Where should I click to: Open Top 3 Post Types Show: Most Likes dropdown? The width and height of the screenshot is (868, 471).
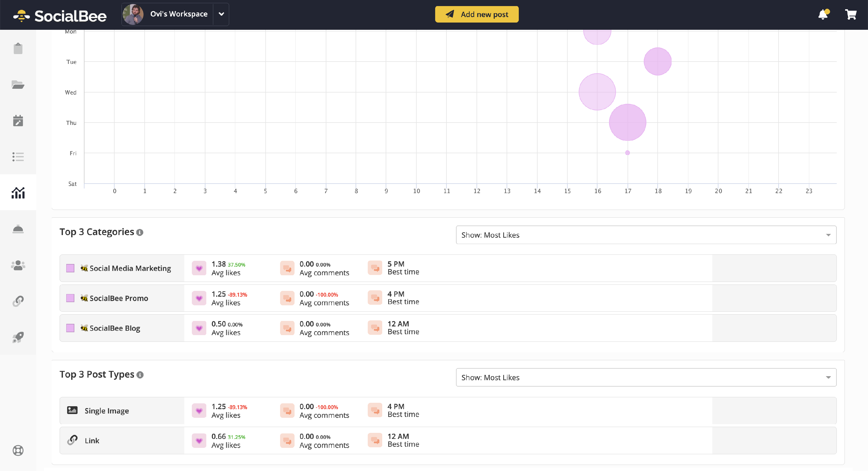coord(646,377)
